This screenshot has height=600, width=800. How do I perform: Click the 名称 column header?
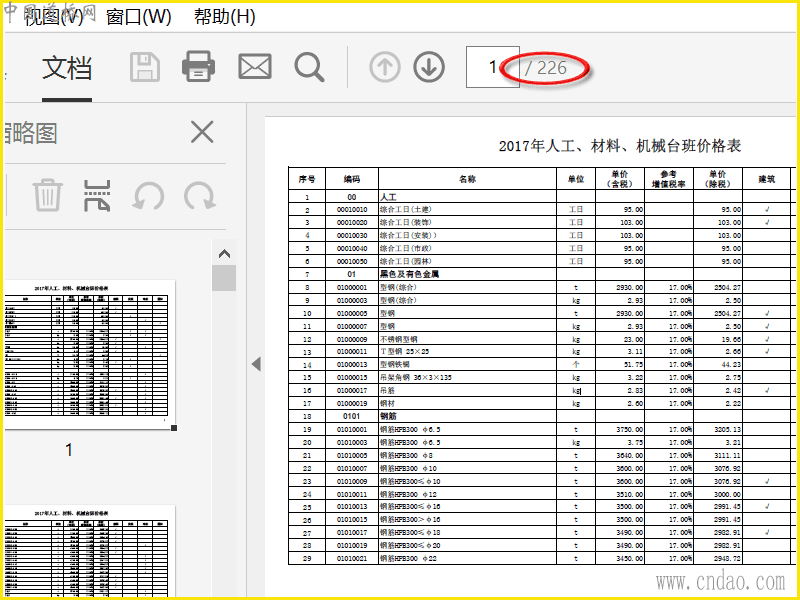pos(467,179)
